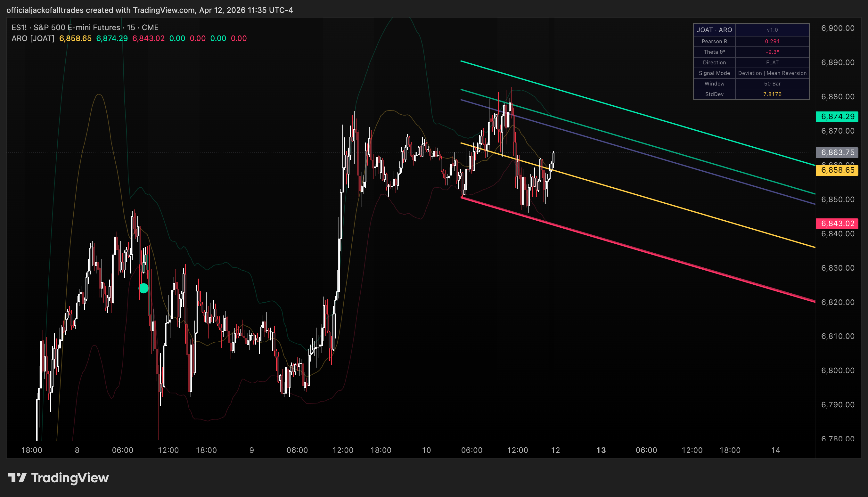Click the green 6,874.29 price axis label
The width and height of the screenshot is (868, 497).
tap(837, 117)
